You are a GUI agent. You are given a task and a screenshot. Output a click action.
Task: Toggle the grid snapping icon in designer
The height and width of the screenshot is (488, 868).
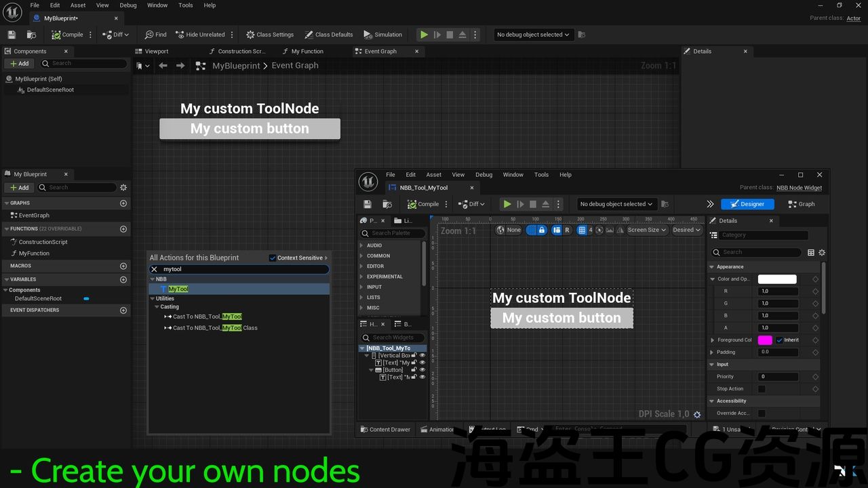581,230
